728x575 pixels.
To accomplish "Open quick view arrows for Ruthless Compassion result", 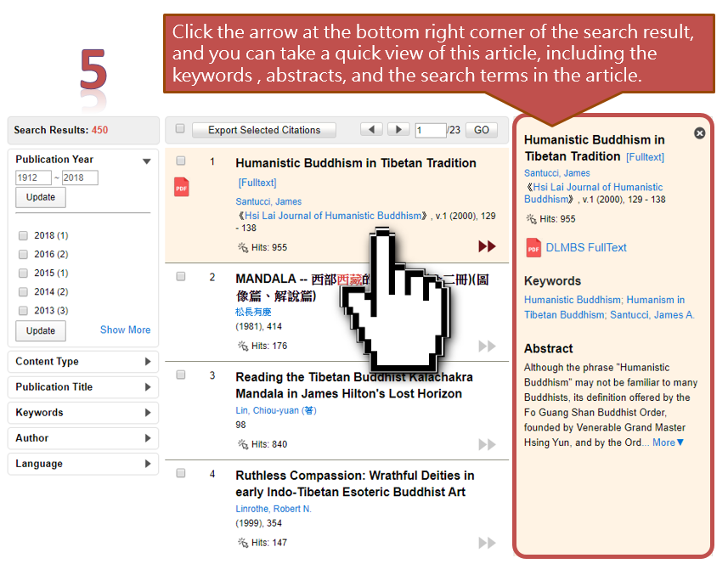I will point(487,543).
